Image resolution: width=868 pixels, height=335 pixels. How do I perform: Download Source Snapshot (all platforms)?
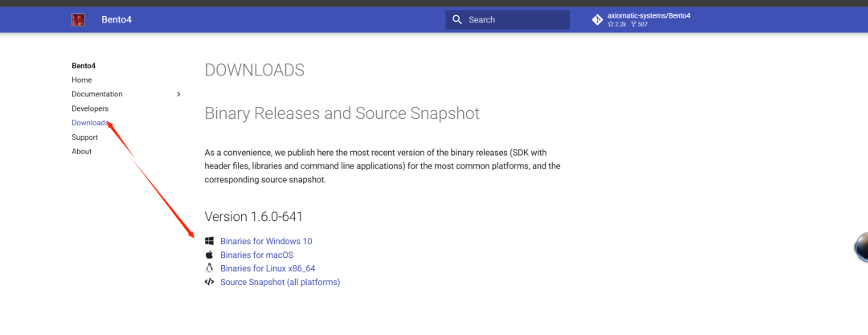point(280,282)
